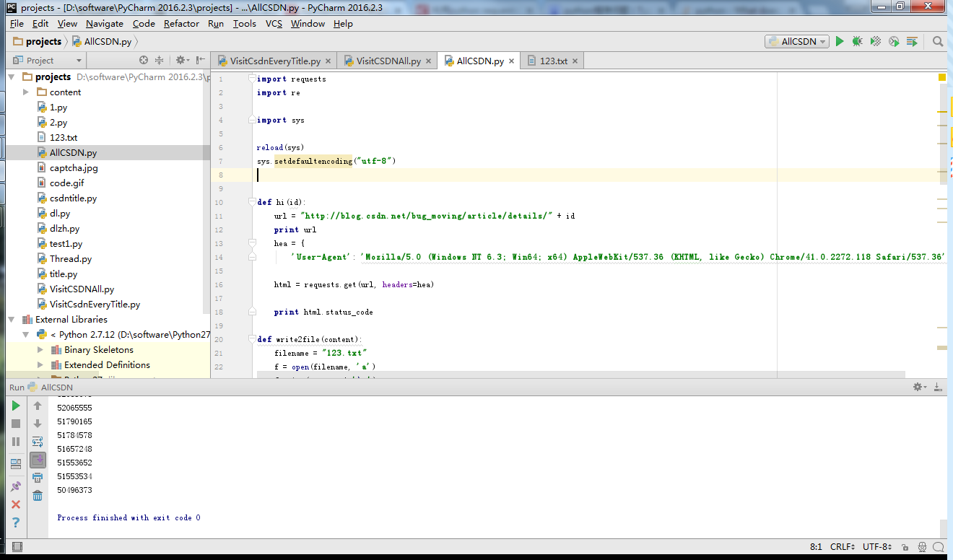
Task: Select dlzh.py in the project tree
Action: tap(64, 228)
